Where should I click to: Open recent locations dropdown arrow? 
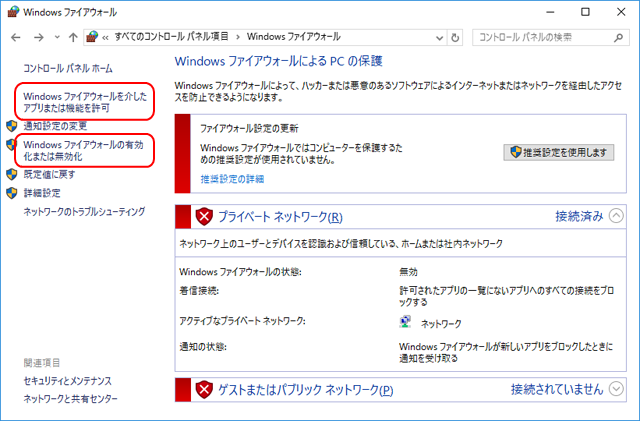[57, 38]
